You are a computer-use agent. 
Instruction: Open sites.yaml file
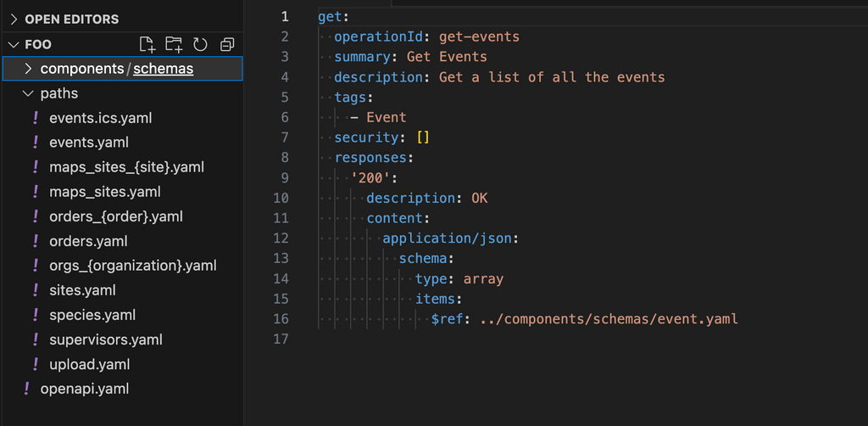pyautogui.click(x=82, y=290)
